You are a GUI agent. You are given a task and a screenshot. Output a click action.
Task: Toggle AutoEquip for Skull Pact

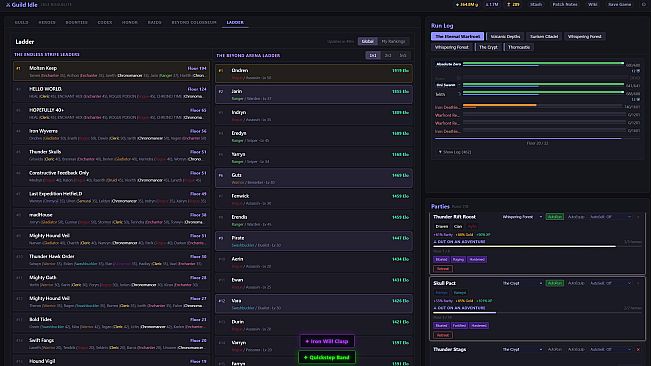[576, 283]
